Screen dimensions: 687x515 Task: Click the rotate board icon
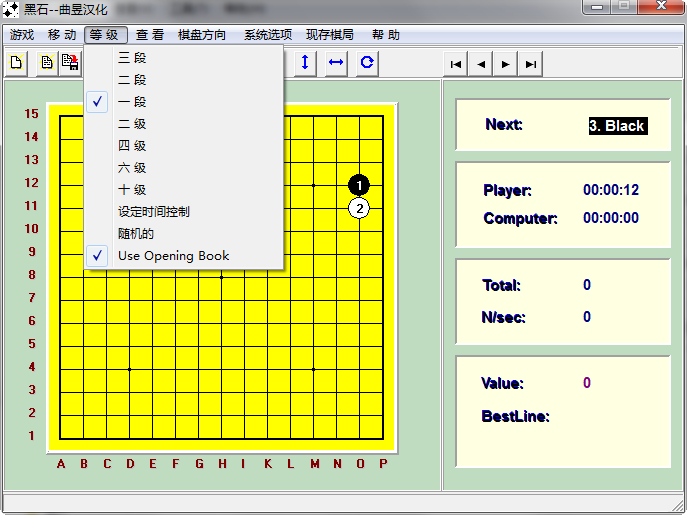[367, 63]
